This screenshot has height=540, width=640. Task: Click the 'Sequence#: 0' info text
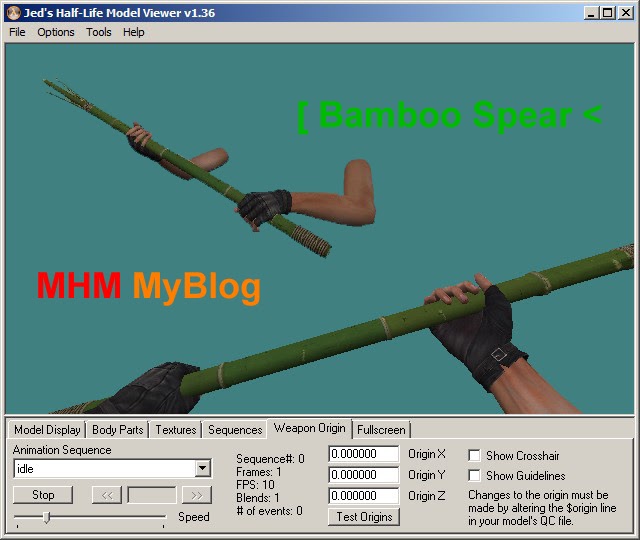click(270, 459)
